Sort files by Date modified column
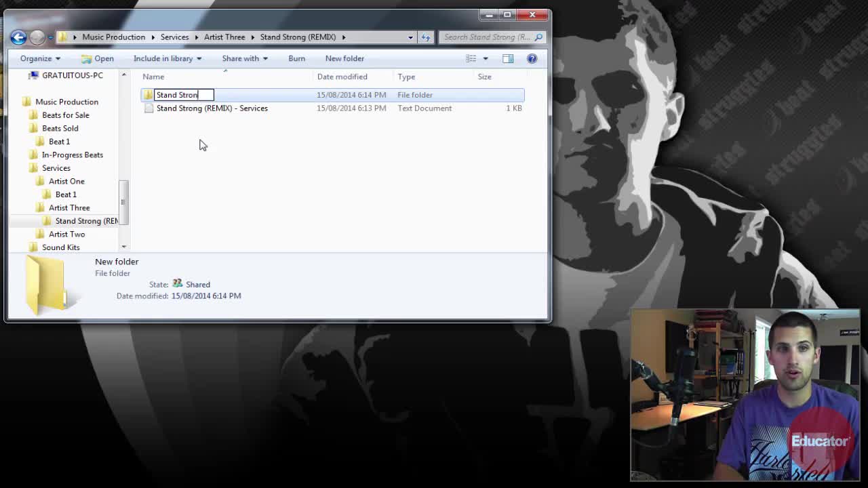 tap(342, 77)
